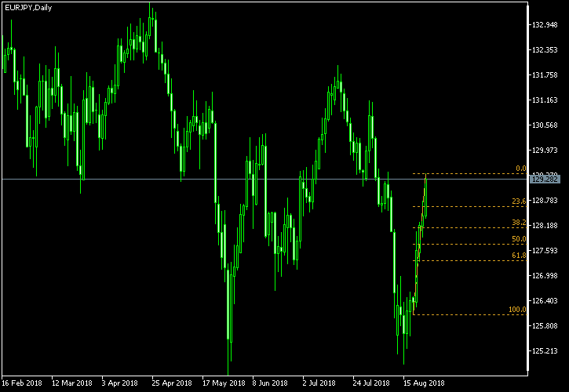This screenshot has width=569, height=392.
Task: Select the orange Fibonacci retracement trend line
Action: [x=420, y=245]
